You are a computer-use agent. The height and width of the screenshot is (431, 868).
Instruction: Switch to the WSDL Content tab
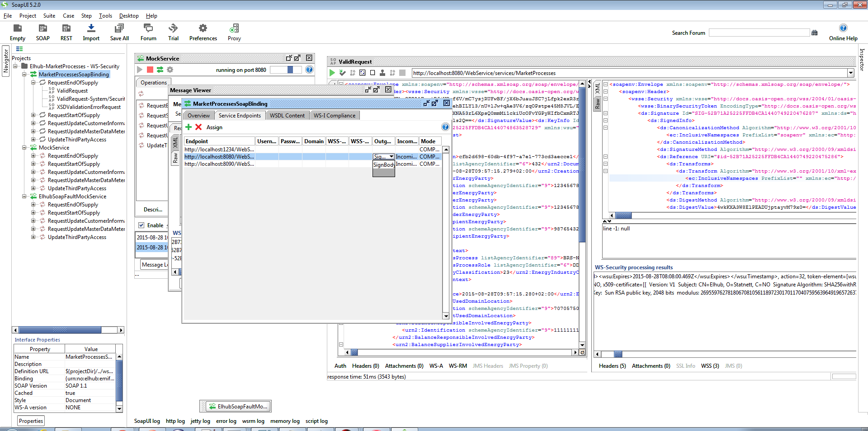click(x=287, y=116)
